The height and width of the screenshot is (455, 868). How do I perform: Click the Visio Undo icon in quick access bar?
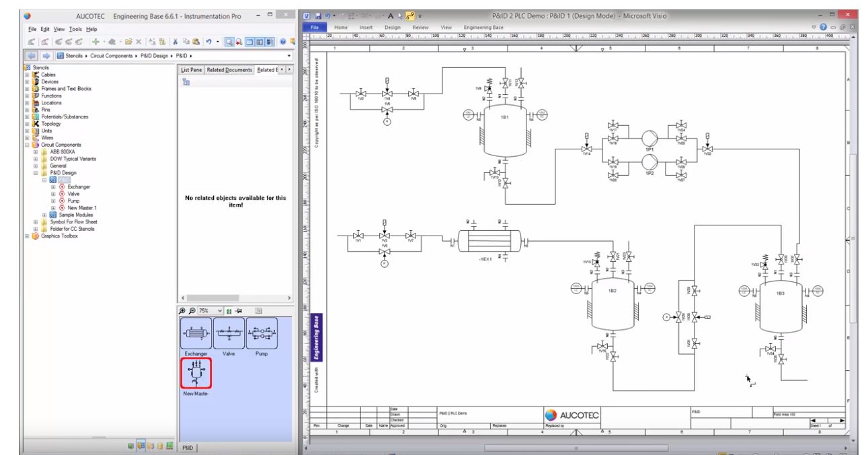coord(327,14)
